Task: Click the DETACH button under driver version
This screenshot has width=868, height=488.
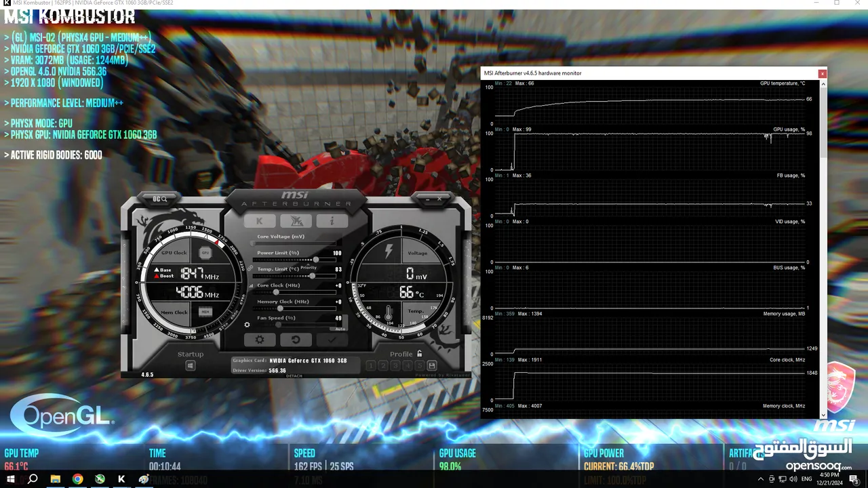Action: pos(294,375)
